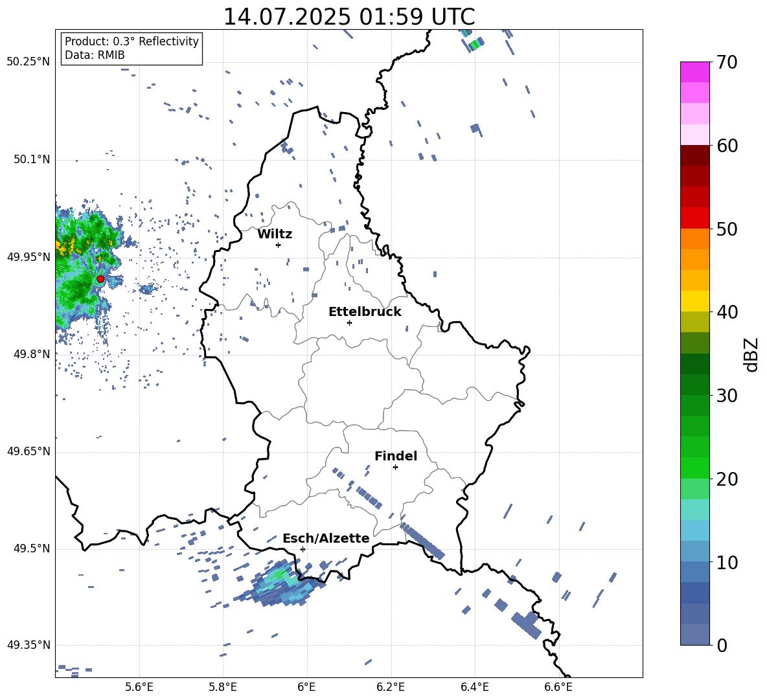Click the yellow colorbar segment above 40
Image resolution: width=767 pixels, height=700 pixels.
[694, 301]
